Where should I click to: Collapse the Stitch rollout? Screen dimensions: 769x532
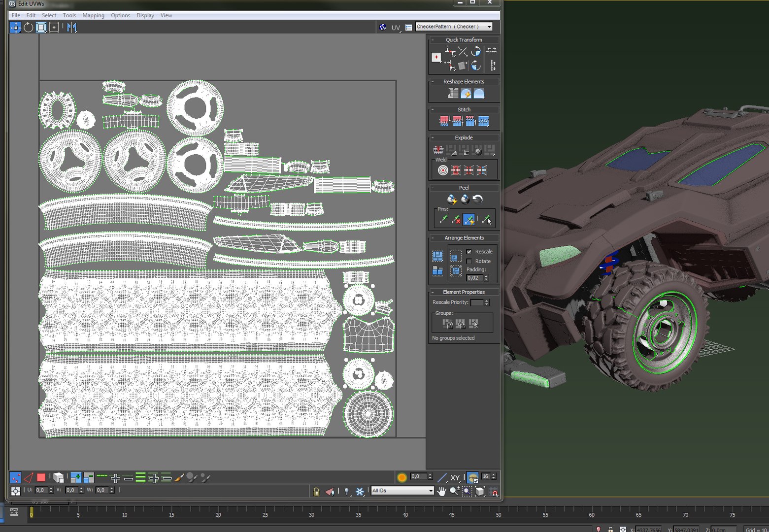[x=433, y=110]
